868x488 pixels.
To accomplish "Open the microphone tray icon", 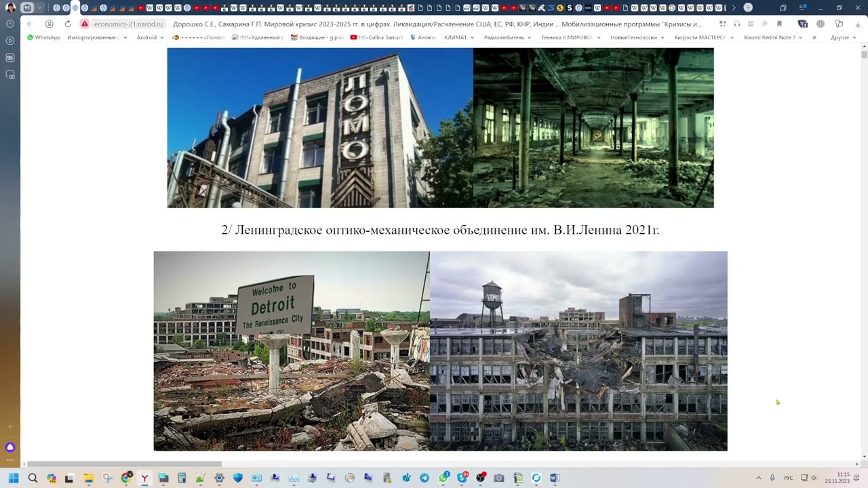I will 772,478.
